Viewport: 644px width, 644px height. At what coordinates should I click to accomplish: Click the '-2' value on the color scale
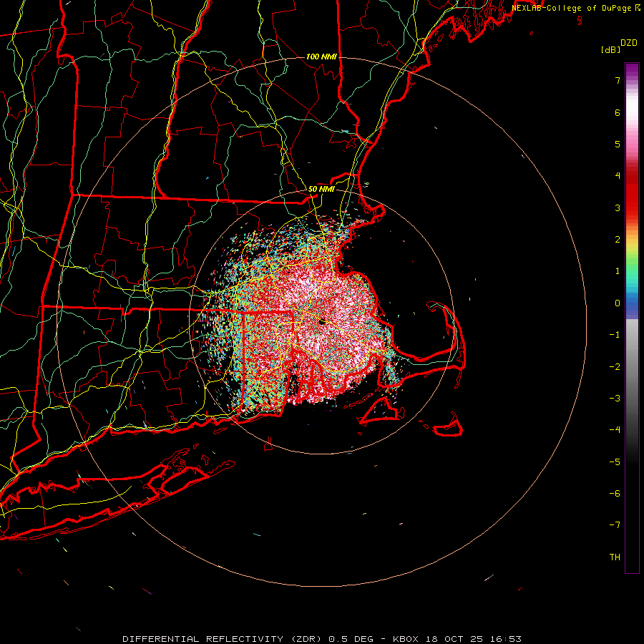point(615,367)
